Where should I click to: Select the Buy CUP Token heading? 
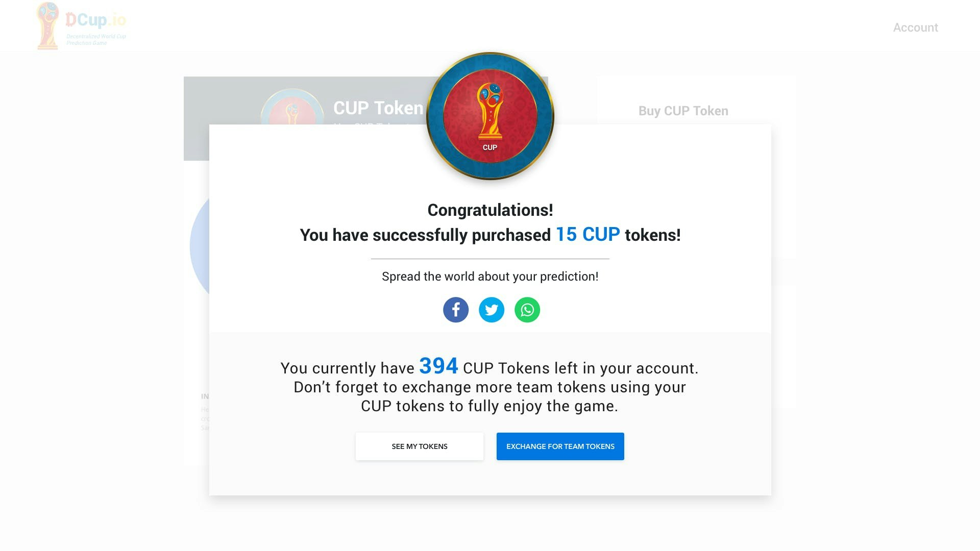tap(683, 111)
